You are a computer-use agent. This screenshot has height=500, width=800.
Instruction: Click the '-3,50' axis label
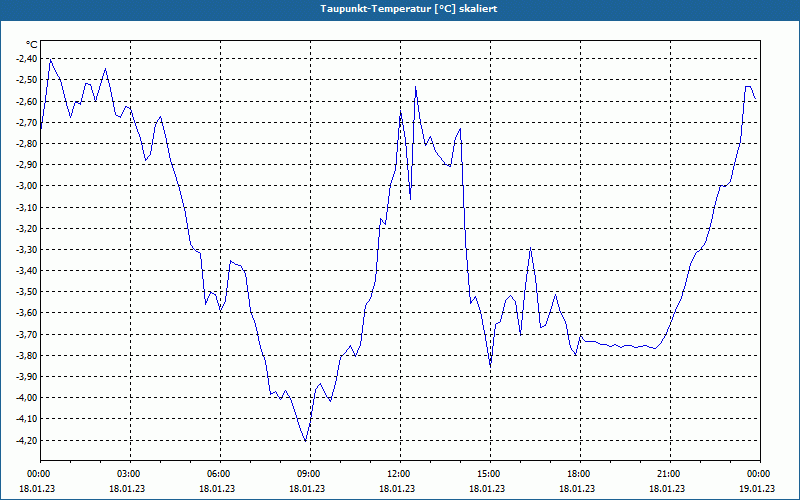[27, 292]
